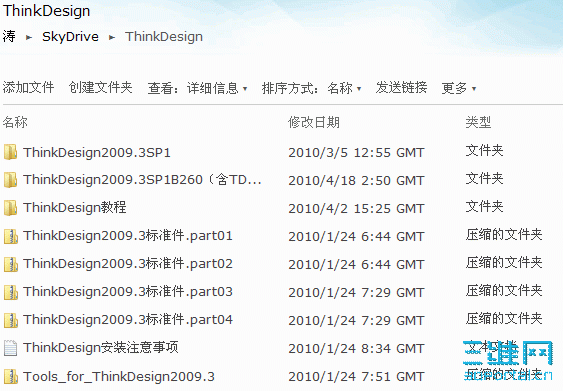Open the ThinkDesign2009.3SP1 folder icon
Screen dimensions: 563x391
tap(11, 152)
